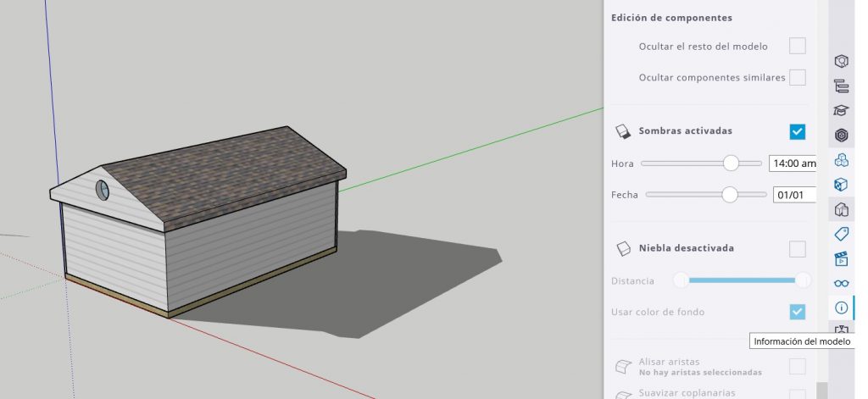Open the Scenes clapperboard icon
The width and height of the screenshot is (868, 399).
841,258
